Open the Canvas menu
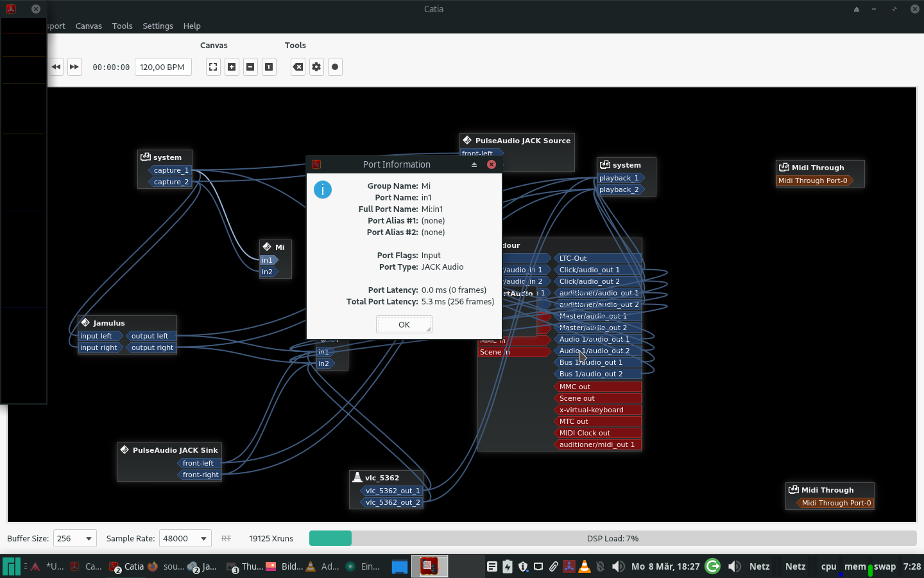 pyautogui.click(x=89, y=26)
